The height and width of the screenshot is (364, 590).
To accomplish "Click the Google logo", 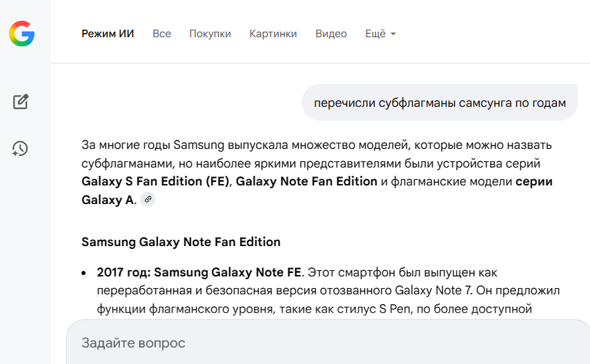I will coord(21,34).
